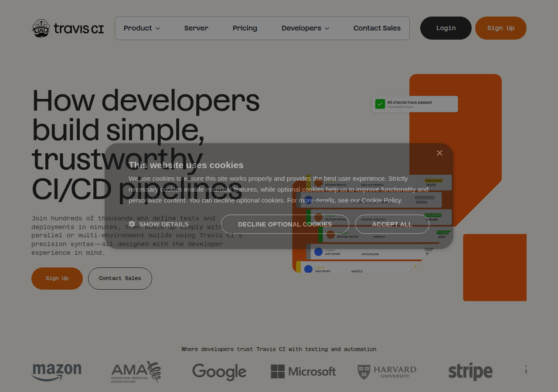Image resolution: width=558 pixels, height=392 pixels.
Task: Click the Travis CI logo
Action: (68, 28)
